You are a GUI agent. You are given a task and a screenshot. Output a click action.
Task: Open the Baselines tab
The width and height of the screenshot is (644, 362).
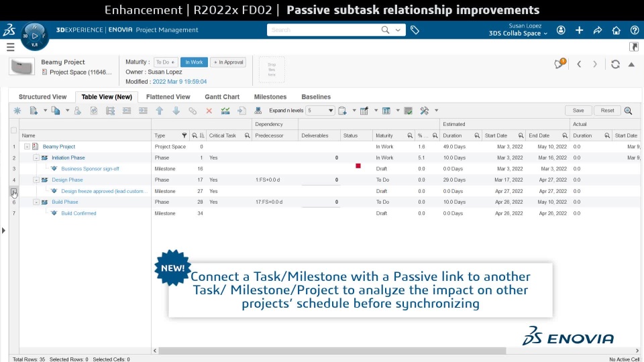tap(316, 97)
